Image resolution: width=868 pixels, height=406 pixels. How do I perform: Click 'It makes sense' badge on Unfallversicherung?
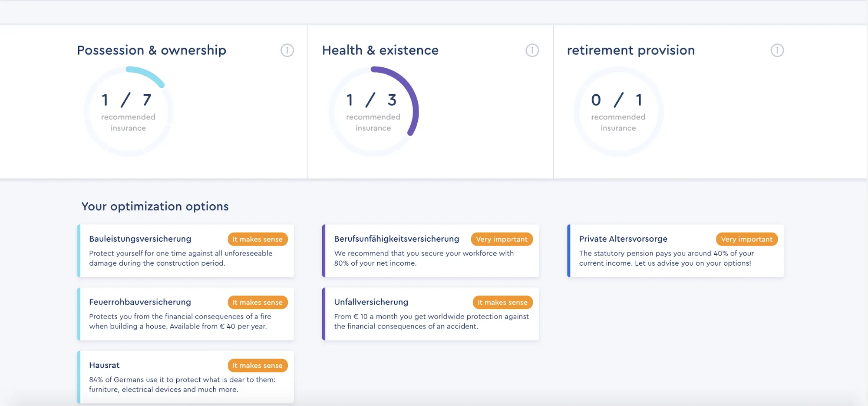[x=502, y=302]
